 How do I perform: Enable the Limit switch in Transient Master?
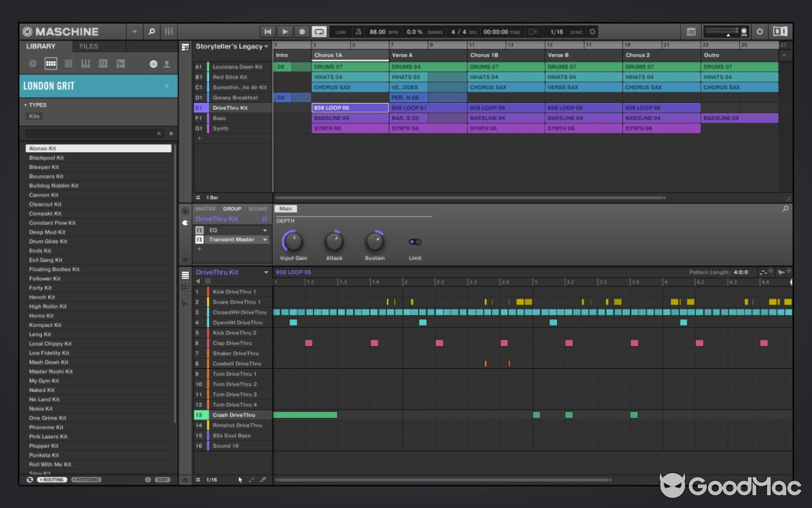[x=415, y=241]
